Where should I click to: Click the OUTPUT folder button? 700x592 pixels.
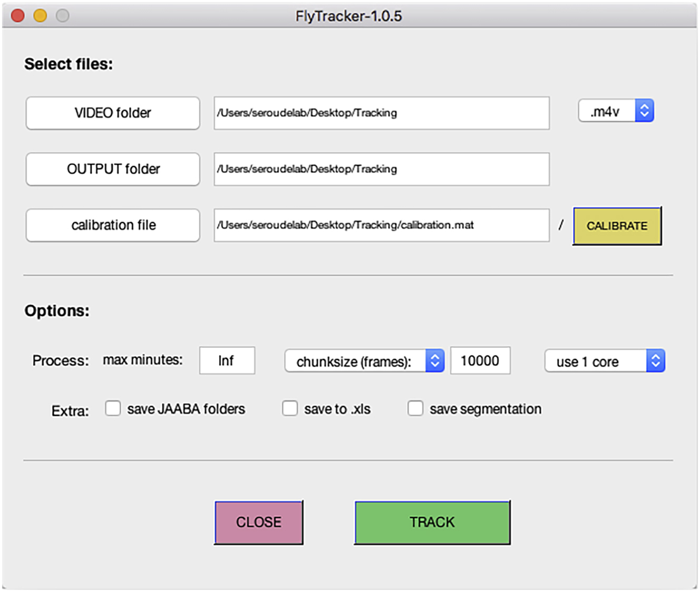[x=113, y=169]
